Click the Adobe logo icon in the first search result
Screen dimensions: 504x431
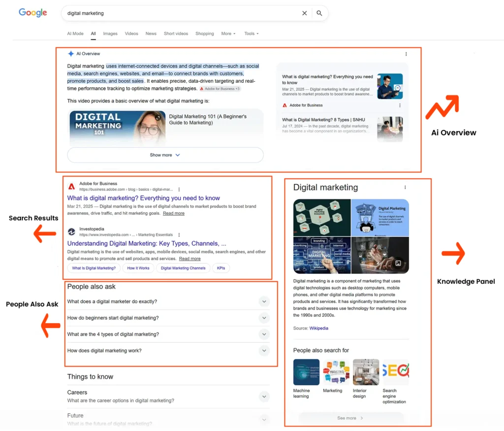tap(72, 186)
